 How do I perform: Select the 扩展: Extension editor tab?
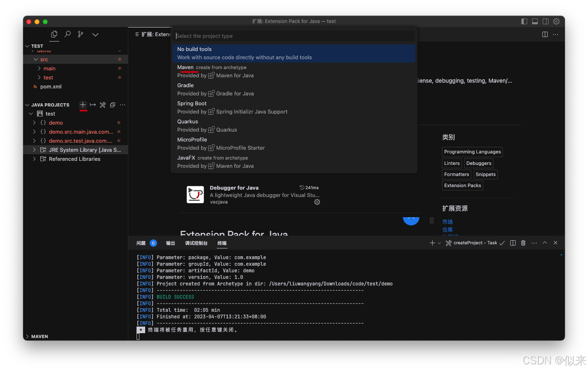(153, 35)
